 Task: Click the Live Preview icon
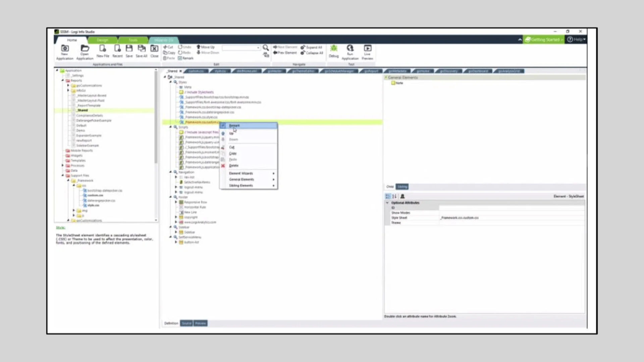click(367, 49)
